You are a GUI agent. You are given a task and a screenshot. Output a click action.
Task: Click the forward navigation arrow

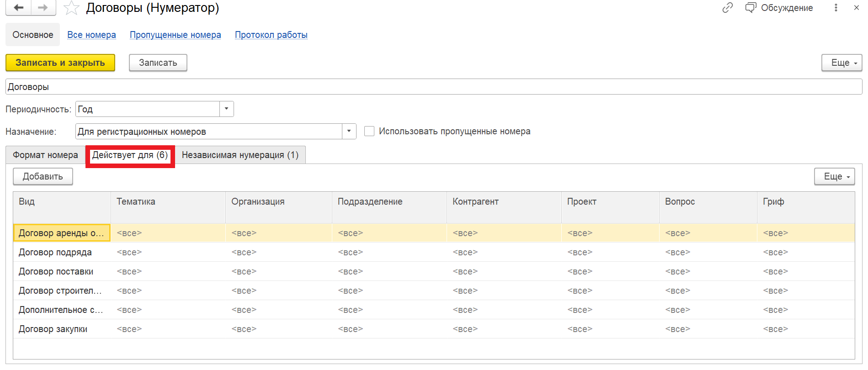[43, 8]
